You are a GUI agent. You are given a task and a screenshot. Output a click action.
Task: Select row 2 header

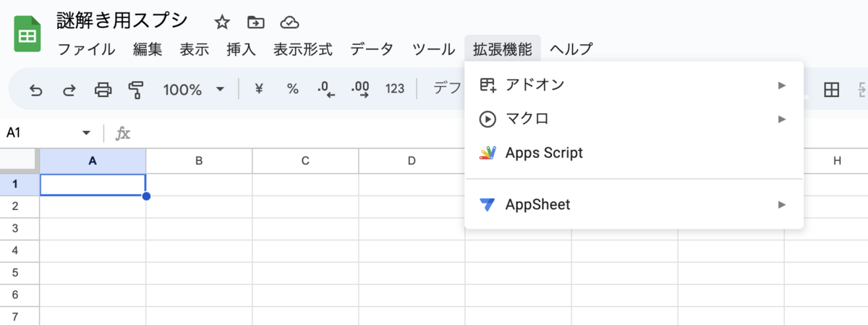[20, 206]
